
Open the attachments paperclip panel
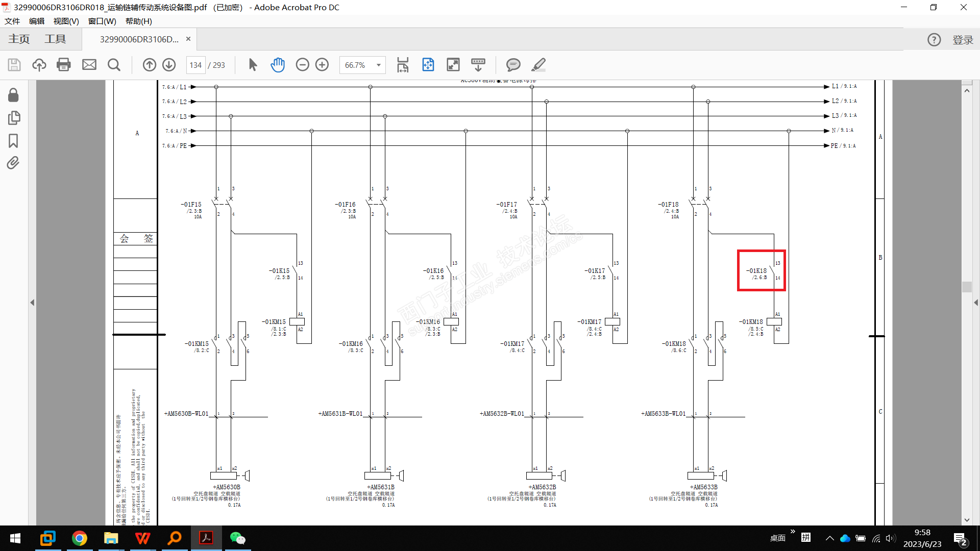[14, 163]
